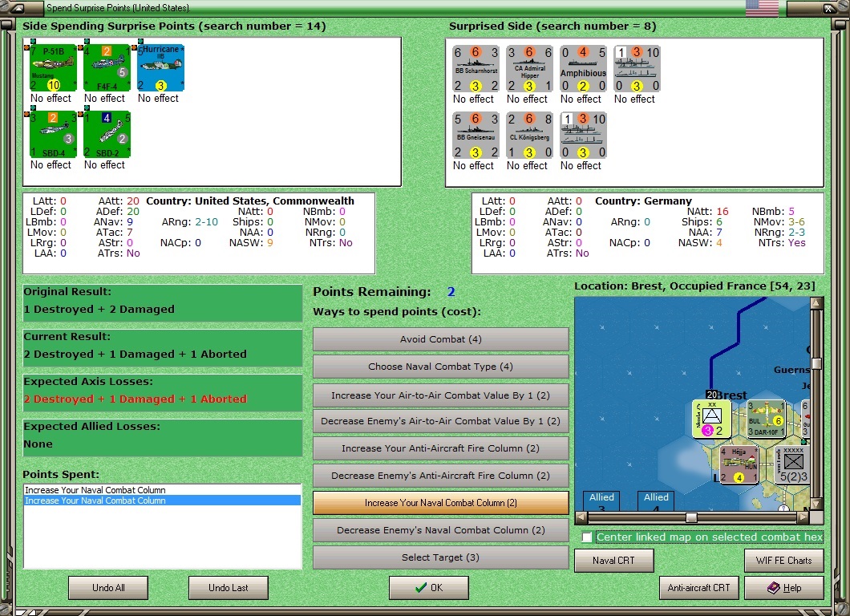Click the Undo All button
Image resolution: width=850 pixels, height=616 pixels.
(108, 588)
